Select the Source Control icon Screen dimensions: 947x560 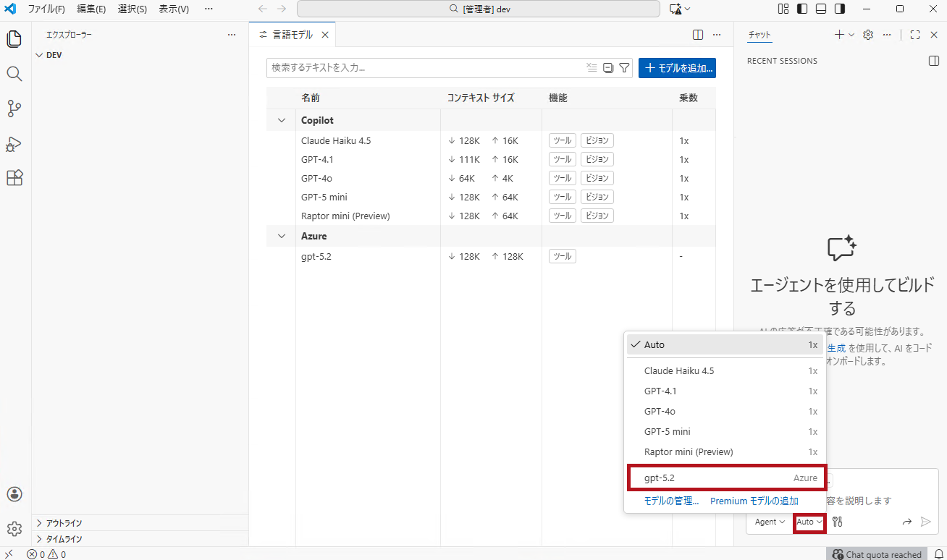14,109
